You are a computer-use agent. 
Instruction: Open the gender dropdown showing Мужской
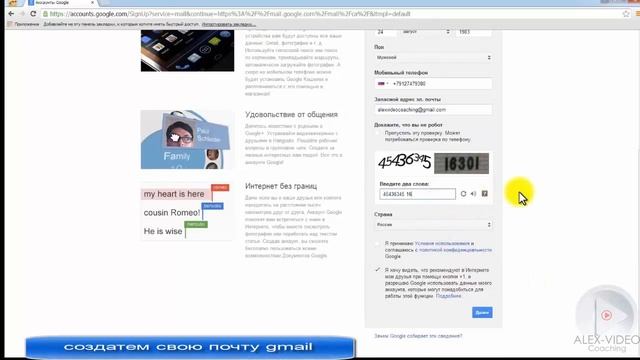(x=433, y=58)
